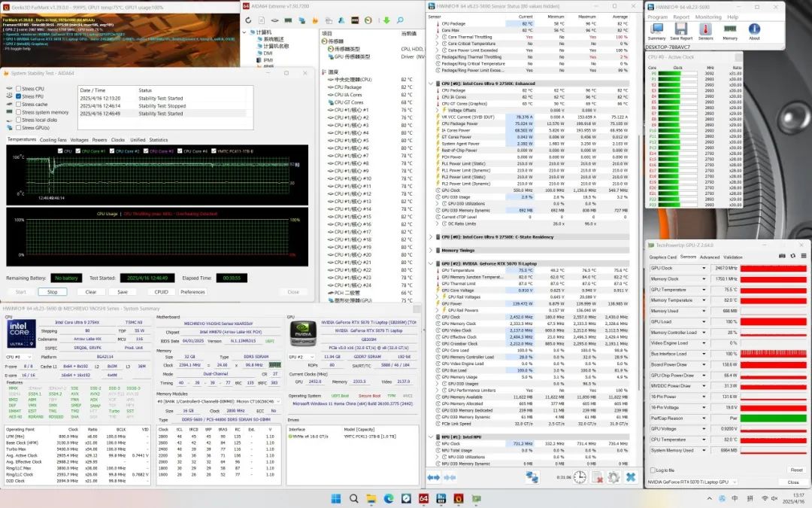The width and height of the screenshot is (812, 508).
Task: Enable Stress GPU(s) checkbox
Action: coord(19,127)
